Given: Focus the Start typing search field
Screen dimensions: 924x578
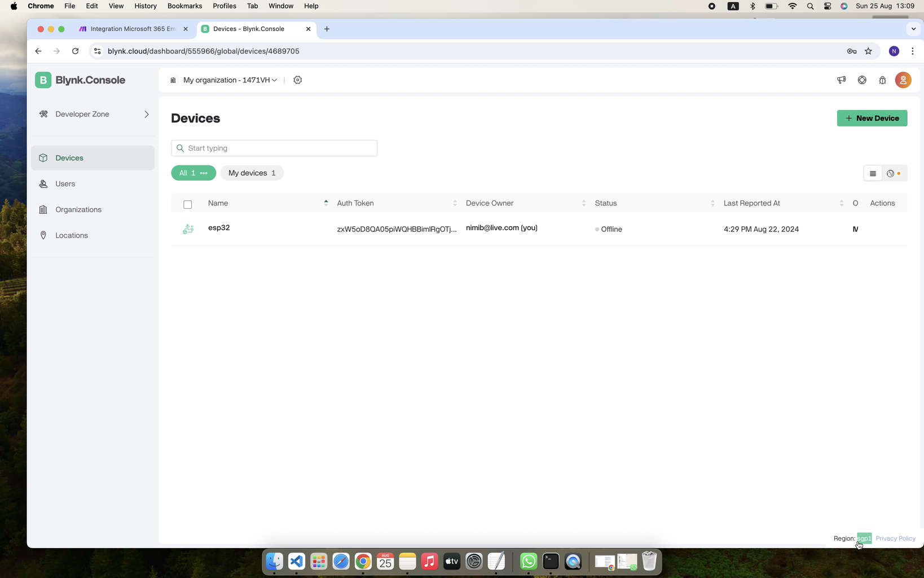Looking at the screenshot, I should (x=274, y=148).
